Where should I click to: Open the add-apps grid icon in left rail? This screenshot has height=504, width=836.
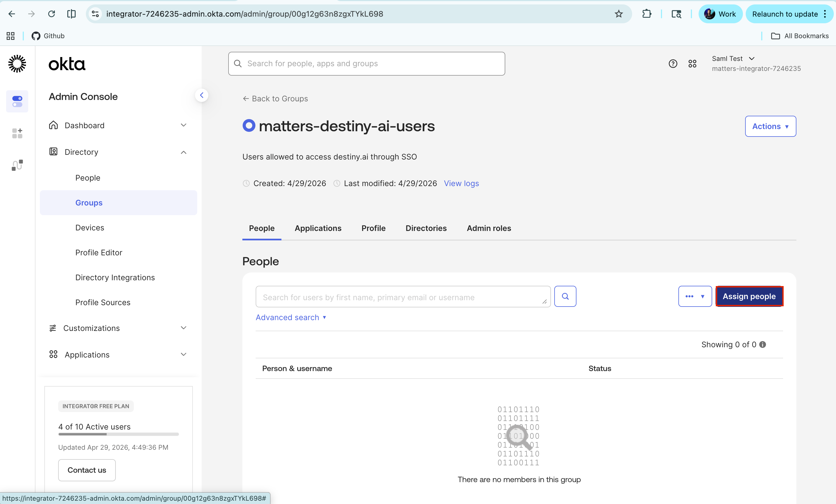(x=17, y=133)
